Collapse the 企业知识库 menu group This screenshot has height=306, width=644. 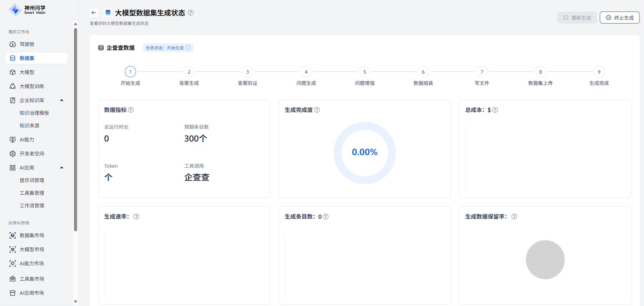pos(62,100)
